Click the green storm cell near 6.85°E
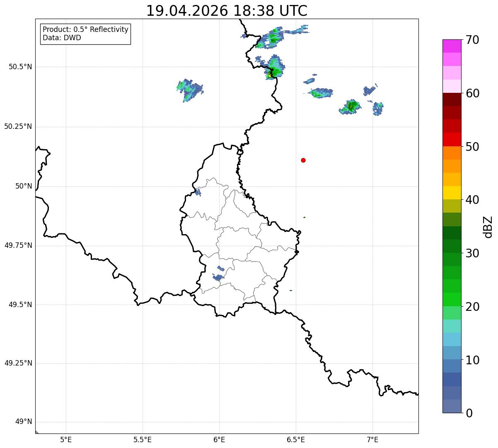The height and width of the screenshot is (448, 498). [x=351, y=107]
